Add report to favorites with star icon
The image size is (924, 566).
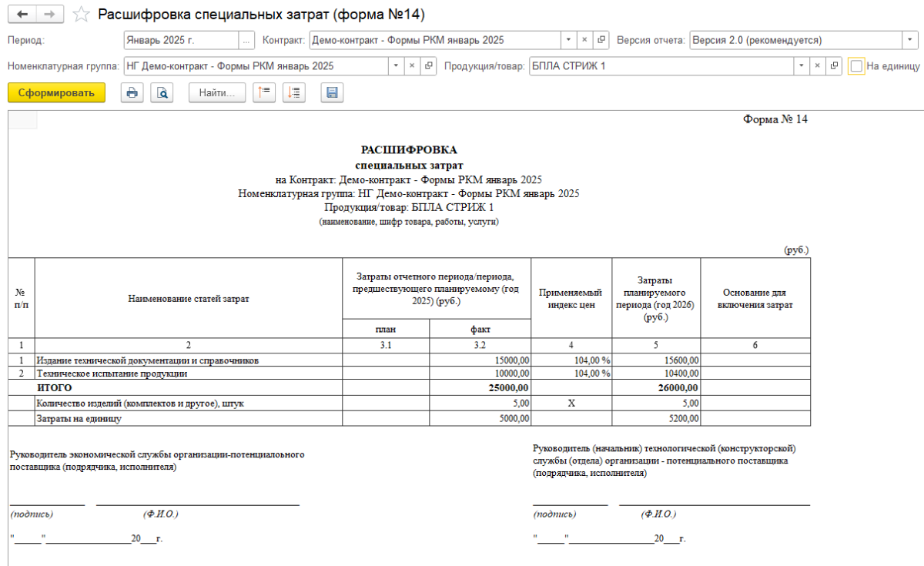pyautogui.click(x=81, y=15)
